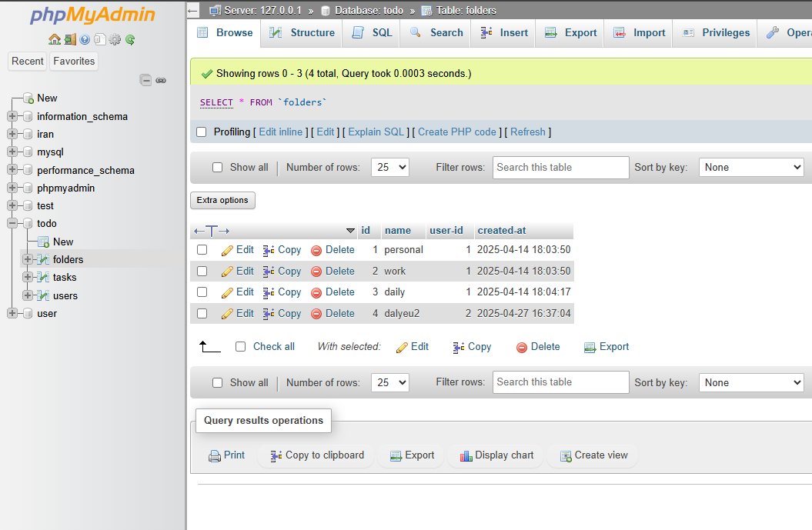The image size is (812, 530).
Task: Enable the Profiling checkbox
Action: click(202, 132)
